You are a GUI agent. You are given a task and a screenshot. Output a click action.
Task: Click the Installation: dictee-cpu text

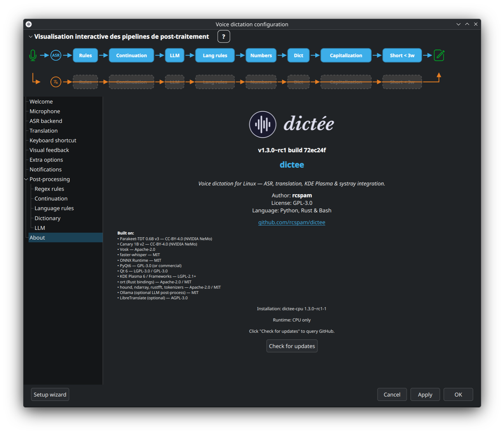(x=292, y=309)
